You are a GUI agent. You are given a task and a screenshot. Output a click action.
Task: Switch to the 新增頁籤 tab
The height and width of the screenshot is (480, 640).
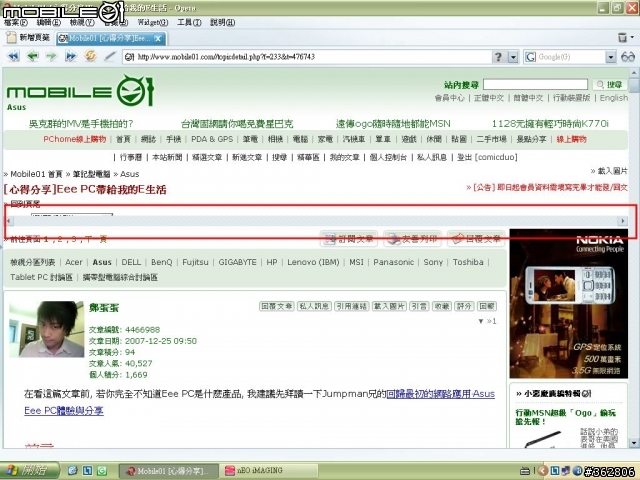point(29,38)
